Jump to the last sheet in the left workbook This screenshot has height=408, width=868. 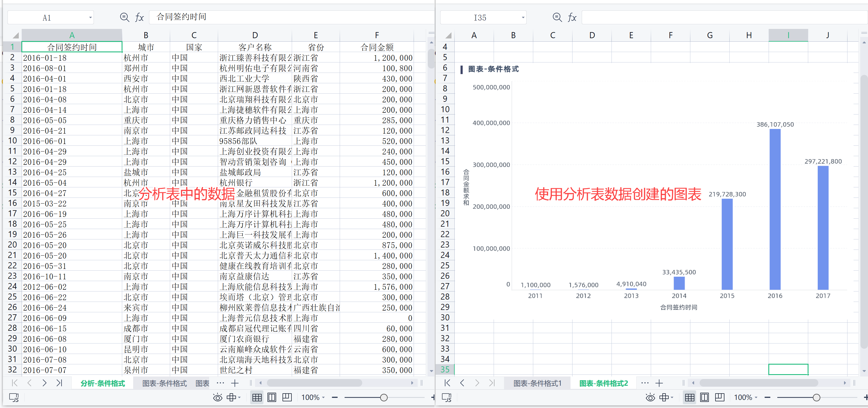pyautogui.click(x=59, y=383)
